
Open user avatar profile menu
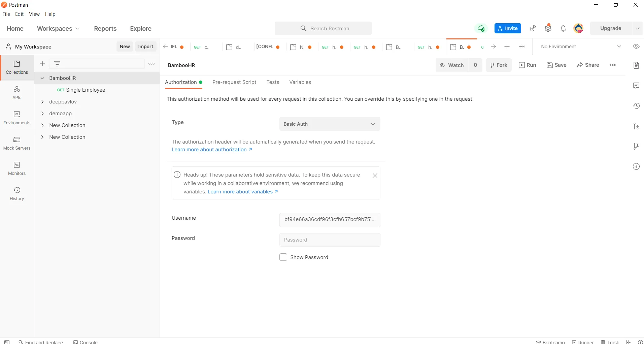tap(579, 28)
